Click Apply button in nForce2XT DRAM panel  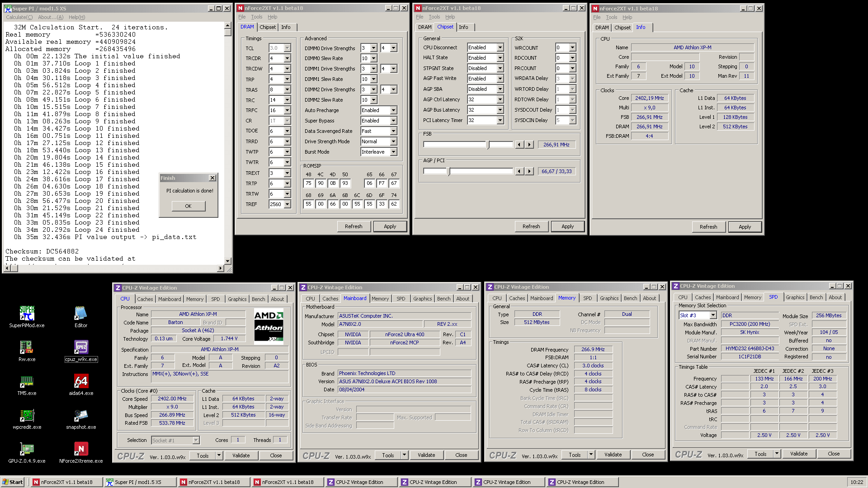point(390,226)
